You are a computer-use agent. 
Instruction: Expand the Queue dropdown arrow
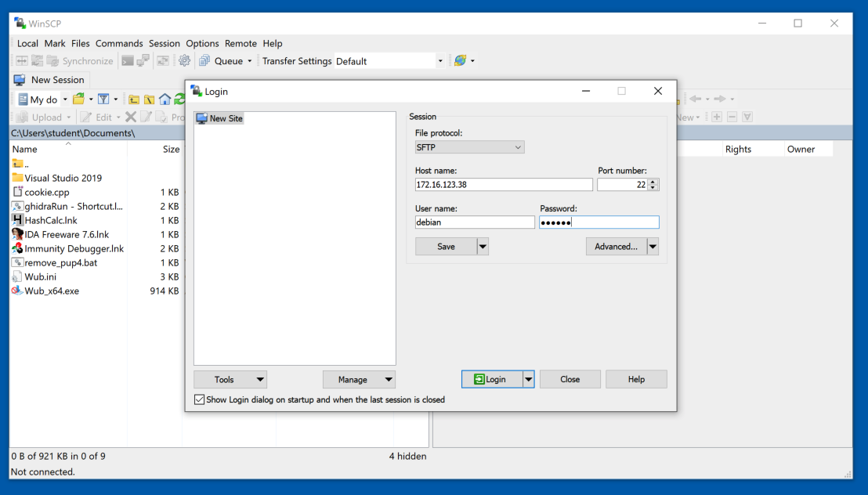[250, 61]
